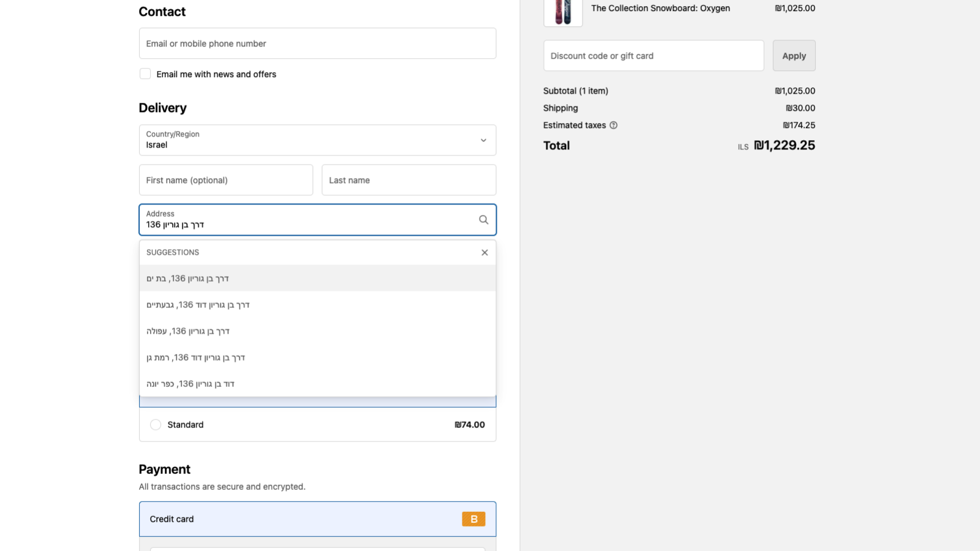Click the info tooltip next to Estimated taxes
980x551 pixels.
tap(614, 125)
